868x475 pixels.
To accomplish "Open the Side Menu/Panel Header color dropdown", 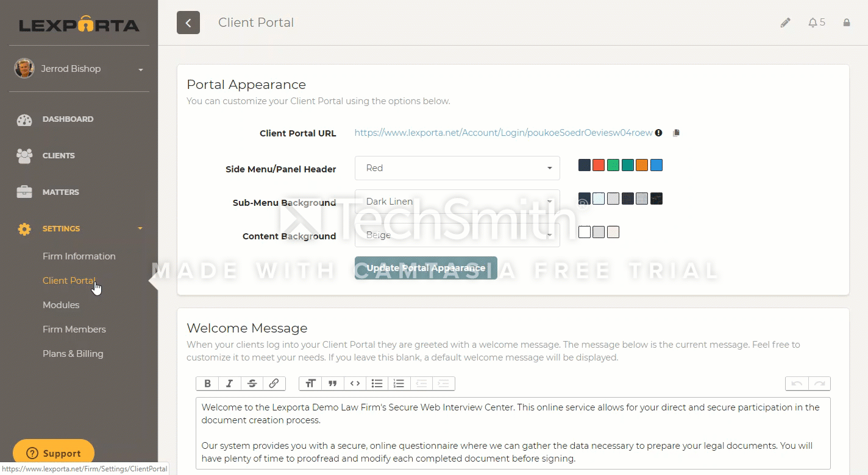I will pyautogui.click(x=457, y=168).
